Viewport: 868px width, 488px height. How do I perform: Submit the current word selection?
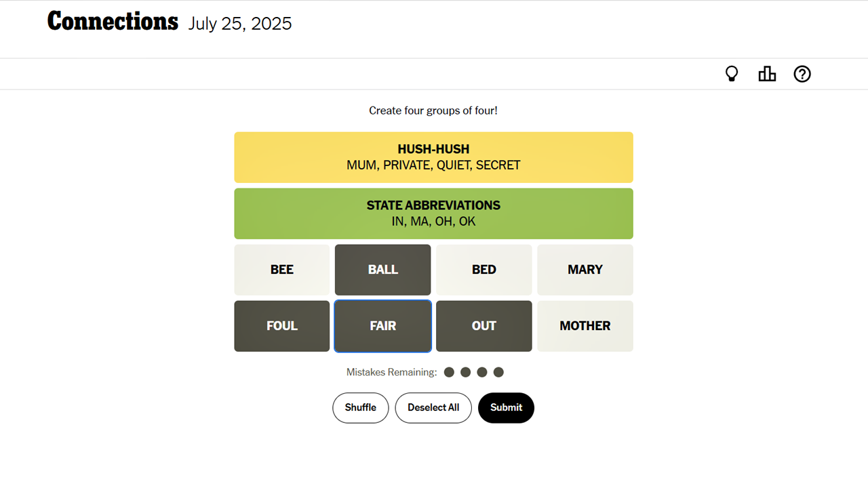pyautogui.click(x=506, y=407)
